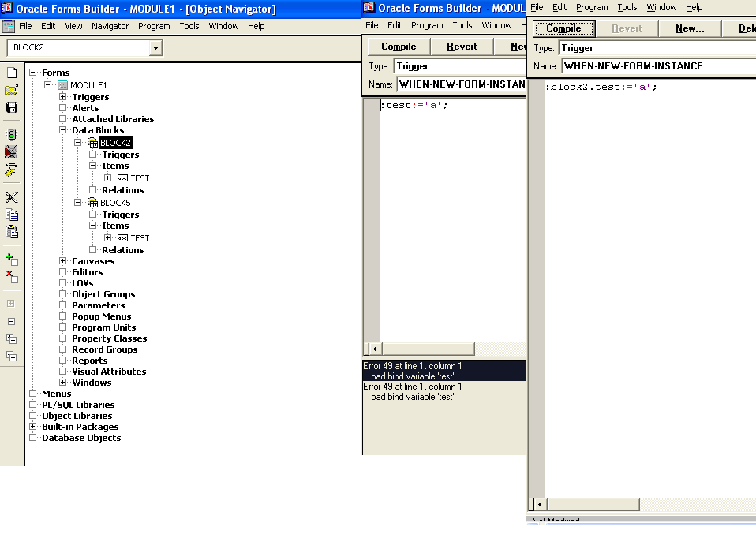
Task: Collapse the Items node under BLOCK5
Action: [92, 225]
